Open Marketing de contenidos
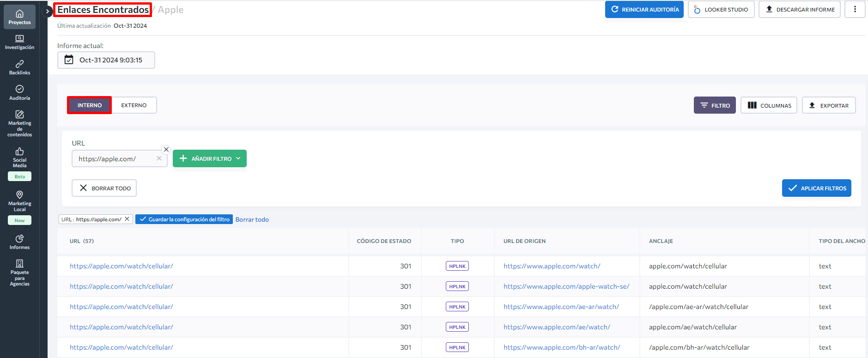The width and height of the screenshot is (868, 358). (x=19, y=123)
